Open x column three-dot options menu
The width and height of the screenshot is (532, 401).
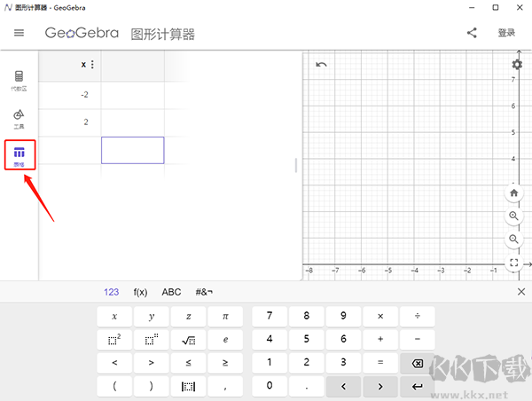[92, 65]
